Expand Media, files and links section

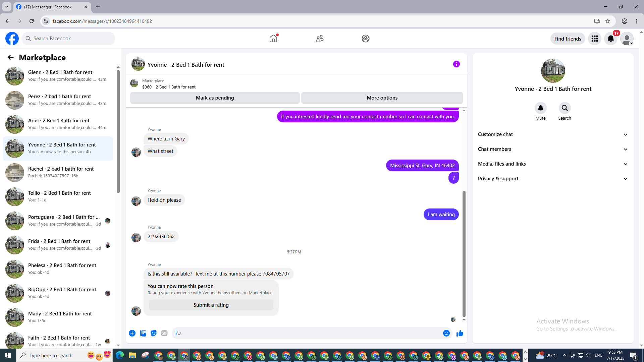click(x=553, y=164)
